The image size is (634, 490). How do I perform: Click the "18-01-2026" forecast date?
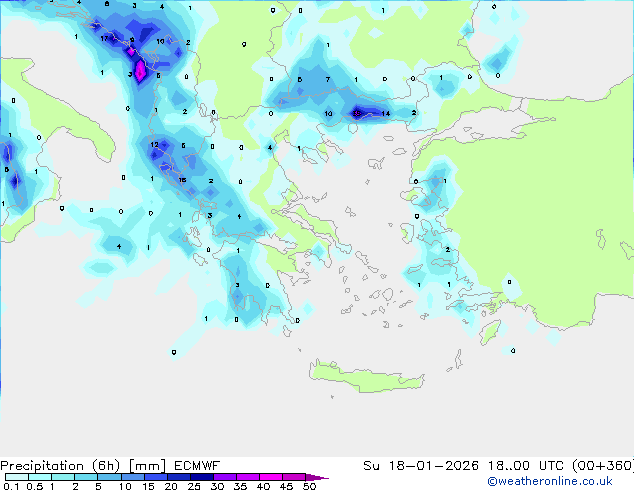(x=433, y=466)
